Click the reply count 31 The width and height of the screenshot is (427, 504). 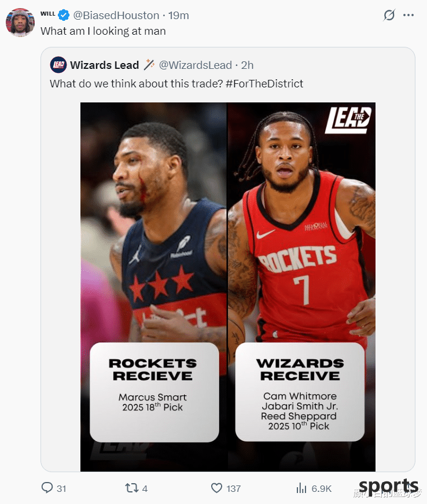pos(61,488)
